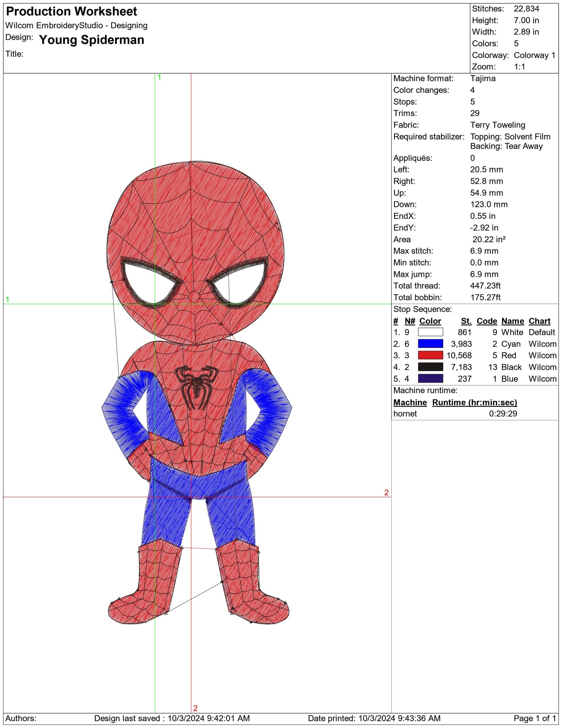This screenshot has width=562, height=728.
Task: Click the Black color swatch row 4
Action: point(430,367)
